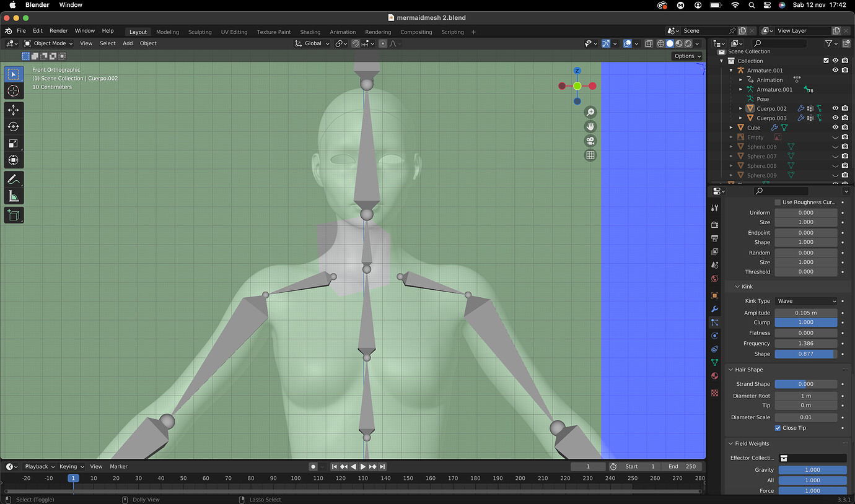
Task: Select wireframe viewport shading mode
Action: pyautogui.click(x=660, y=43)
